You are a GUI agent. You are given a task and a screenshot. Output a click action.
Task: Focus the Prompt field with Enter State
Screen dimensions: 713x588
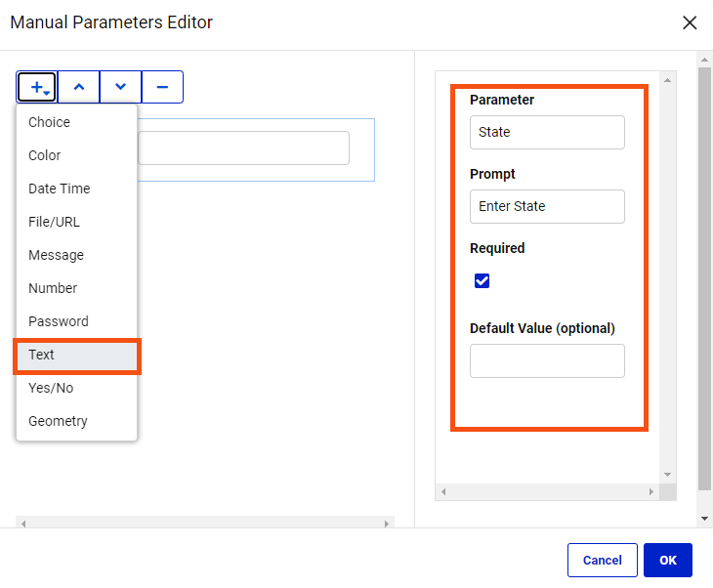547,206
